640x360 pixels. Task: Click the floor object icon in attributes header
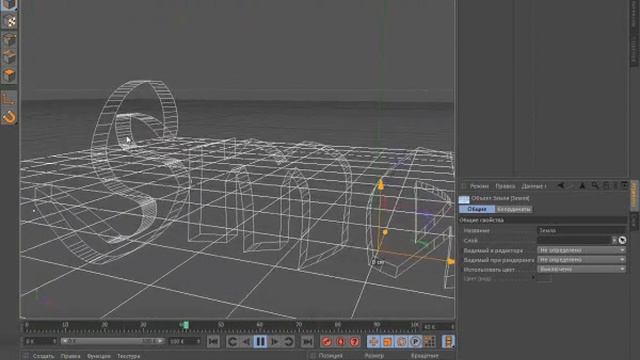pyautogui.click(x=464, y=199)
